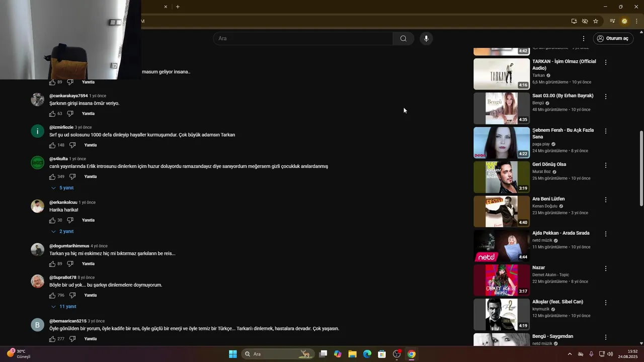Open options for Nazar video
The width and height of the screenshot is (644, 362).
coord(606,269)
